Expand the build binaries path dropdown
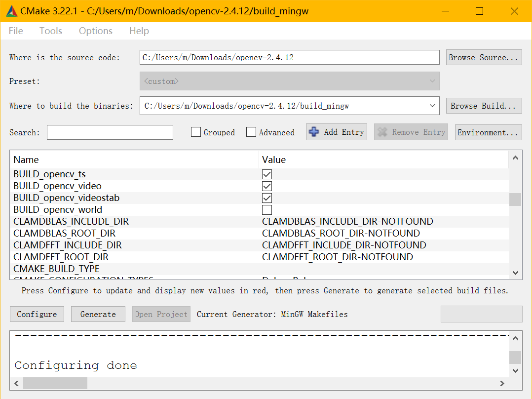The width and height of the screenshot is (532, 399). tap(432, 106)
